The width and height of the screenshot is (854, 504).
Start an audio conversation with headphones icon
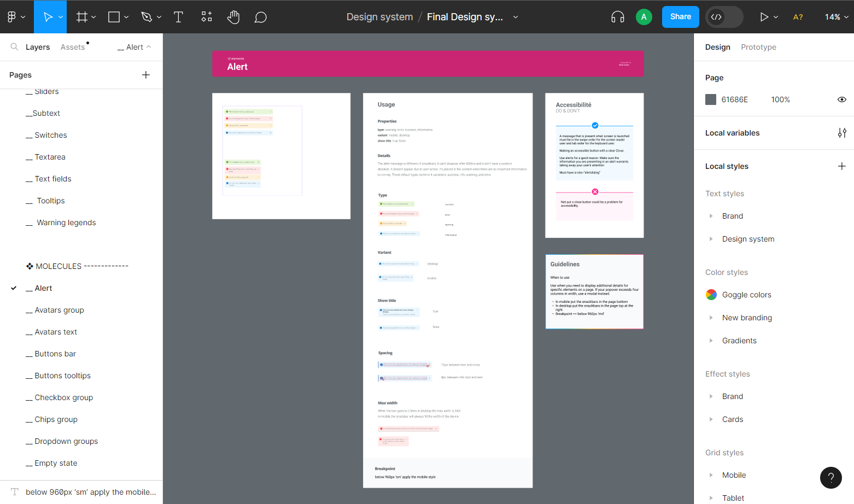coord(618,17)
